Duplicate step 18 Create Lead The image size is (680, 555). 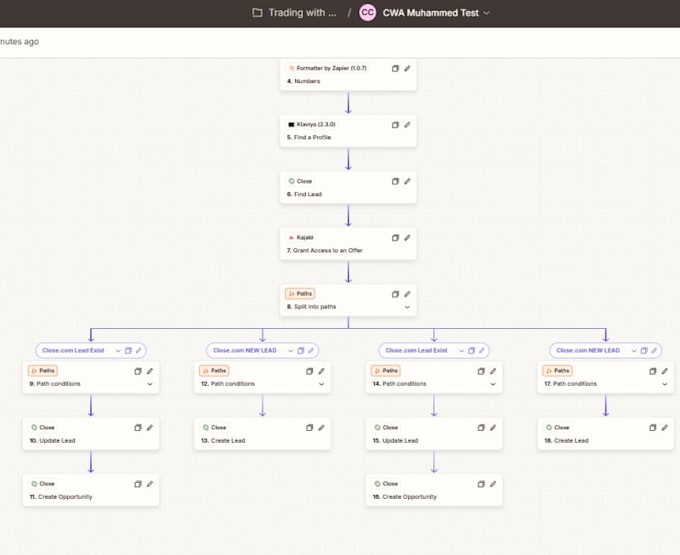coord(653,428)
